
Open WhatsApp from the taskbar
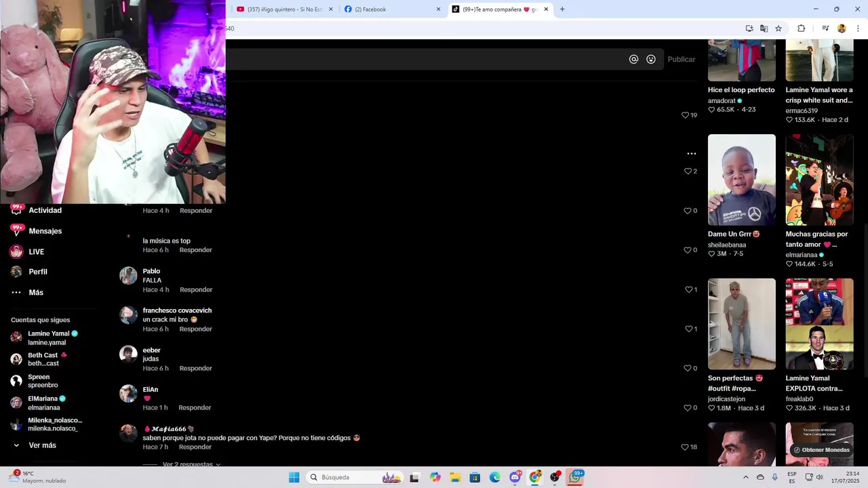pyautogui.click(x=575, y=477)
